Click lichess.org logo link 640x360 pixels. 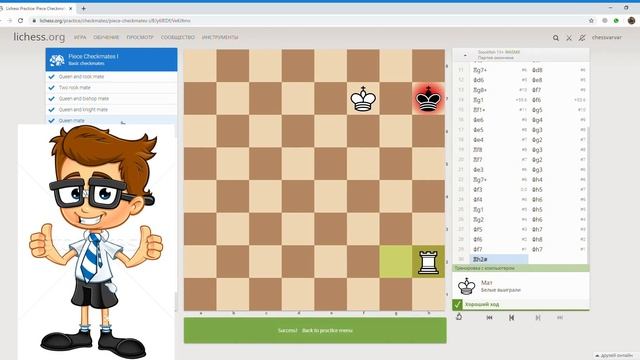click(39, 37)
